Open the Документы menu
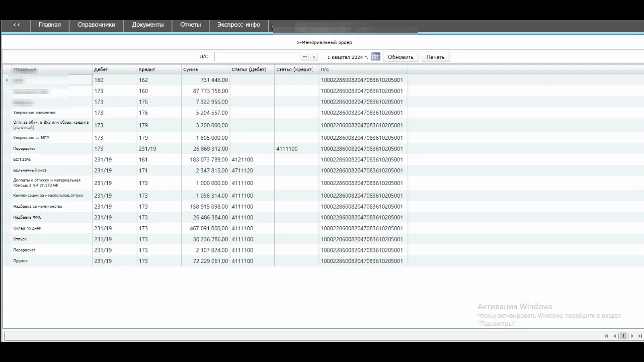The height and width of the screenshot is (362, 644). [148, 25]
